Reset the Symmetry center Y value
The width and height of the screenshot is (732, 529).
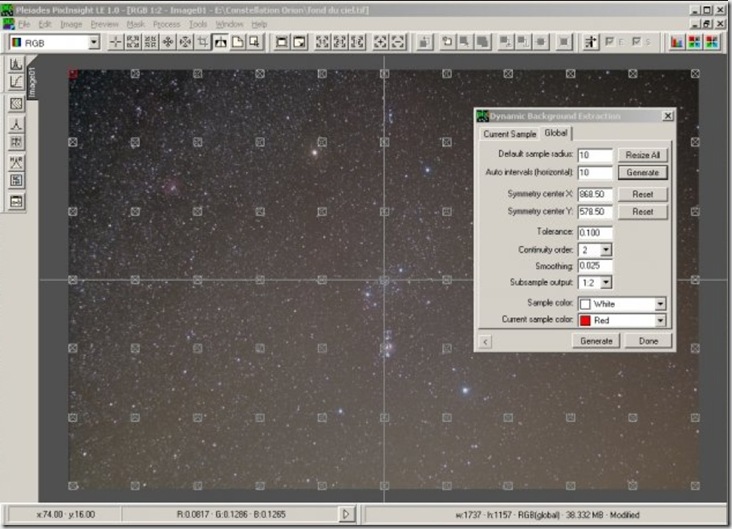click(x=642, y=212)
